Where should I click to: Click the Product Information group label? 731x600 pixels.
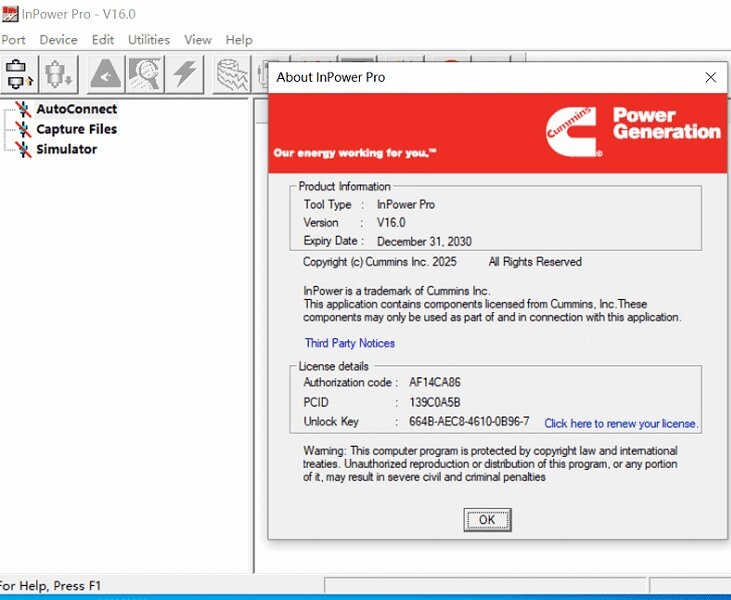(345, 186)
